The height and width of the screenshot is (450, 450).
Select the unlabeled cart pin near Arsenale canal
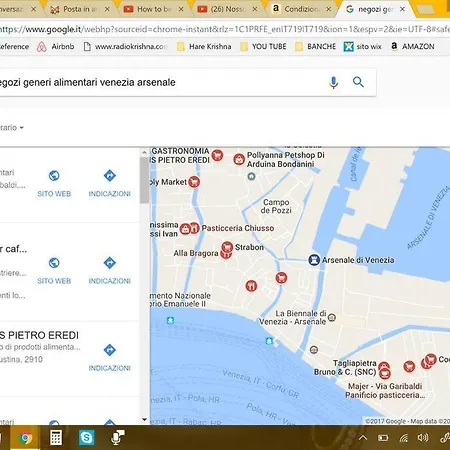281,278
